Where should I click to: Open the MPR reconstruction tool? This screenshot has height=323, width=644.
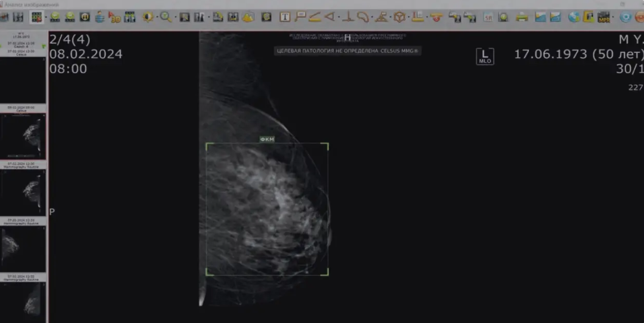point(604,17)
